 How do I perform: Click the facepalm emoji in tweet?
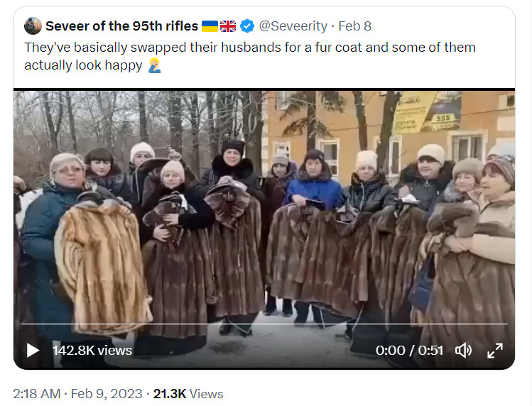154,65
